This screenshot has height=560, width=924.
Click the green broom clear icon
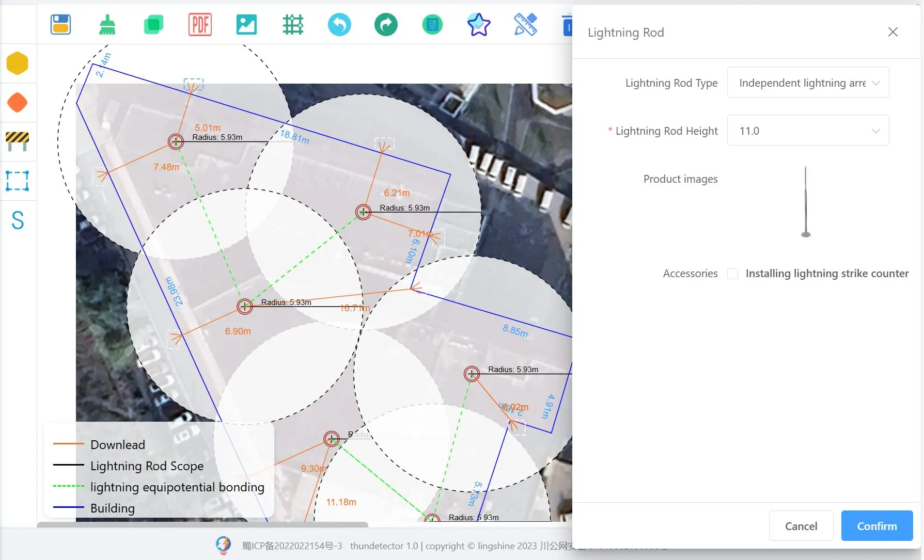107,24
